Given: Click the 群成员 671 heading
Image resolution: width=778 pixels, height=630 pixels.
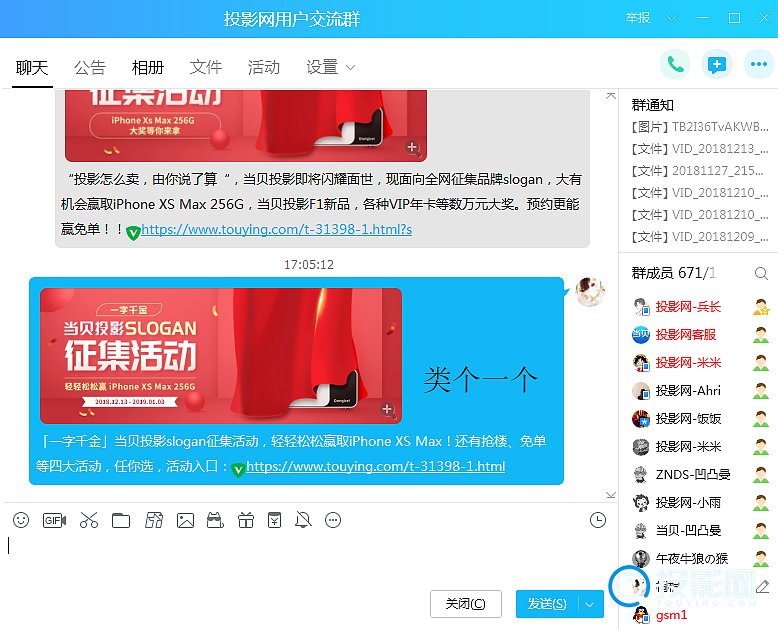Looking at the screenshot, I should click(673, 273).
